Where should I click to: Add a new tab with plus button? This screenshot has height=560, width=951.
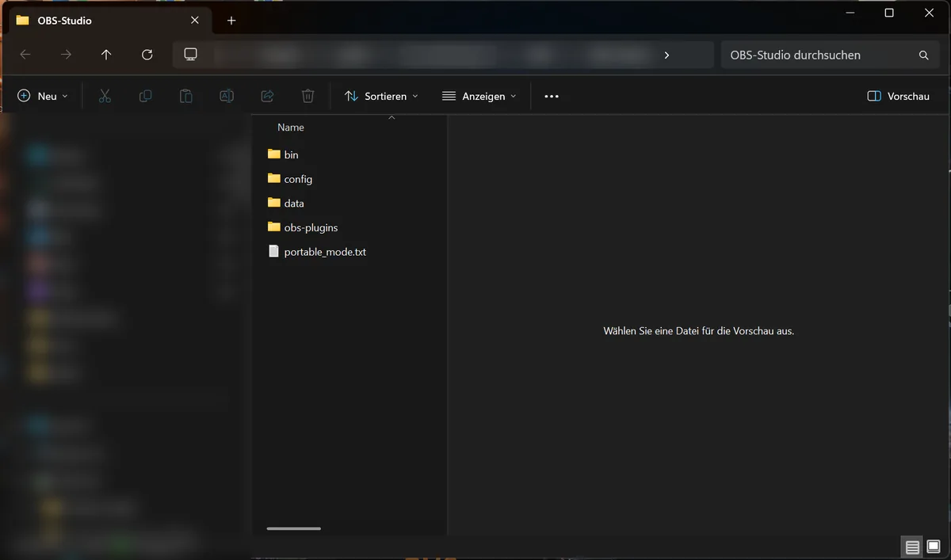pos(231,21)
